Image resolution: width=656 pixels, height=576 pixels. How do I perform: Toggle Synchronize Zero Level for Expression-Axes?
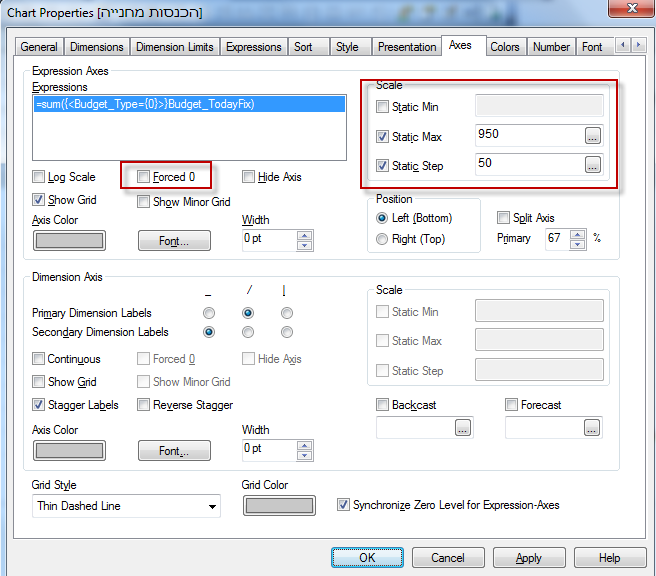(343, 505)
